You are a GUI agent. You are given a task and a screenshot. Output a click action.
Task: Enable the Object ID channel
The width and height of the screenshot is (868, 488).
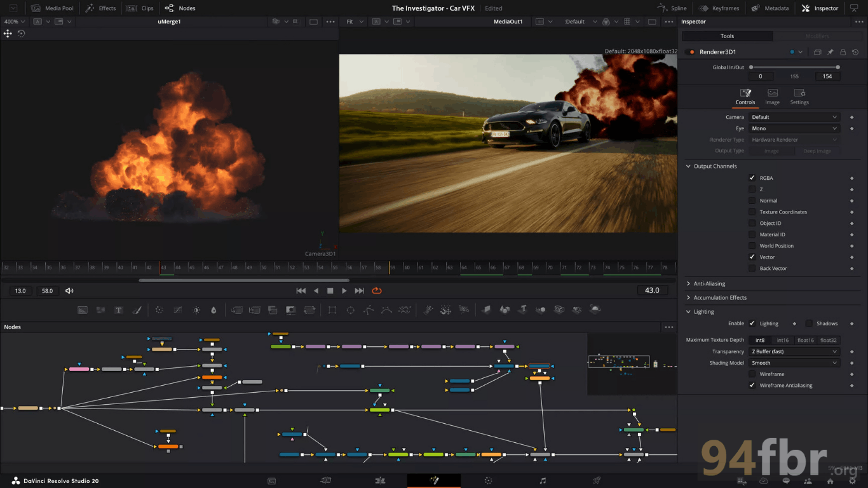[x=752, y=223]
